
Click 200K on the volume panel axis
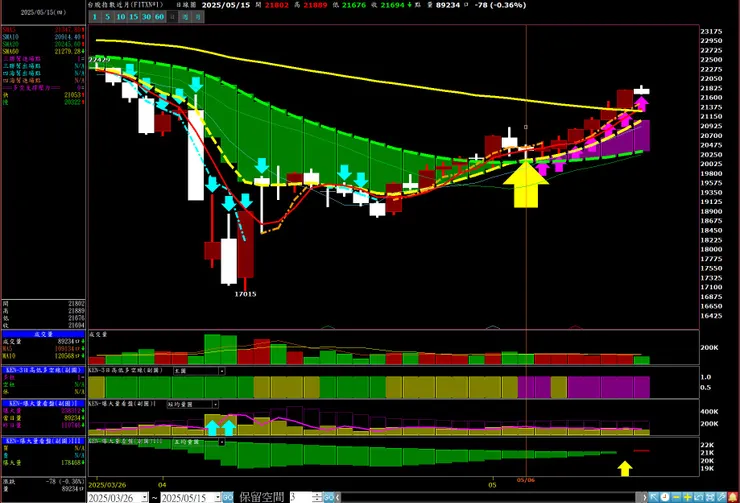point(709,348)
